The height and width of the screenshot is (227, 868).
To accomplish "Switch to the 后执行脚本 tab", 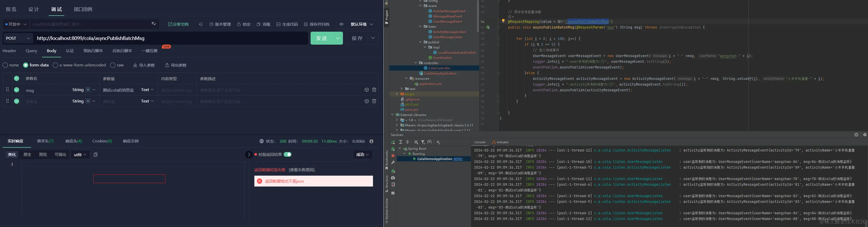I will pos(122,51).
